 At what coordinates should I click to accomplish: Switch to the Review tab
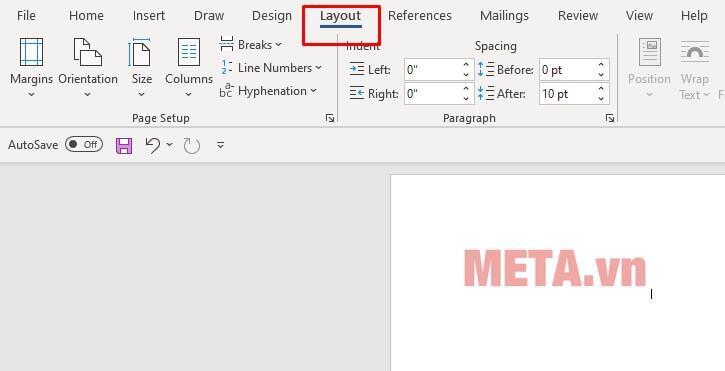578,16
